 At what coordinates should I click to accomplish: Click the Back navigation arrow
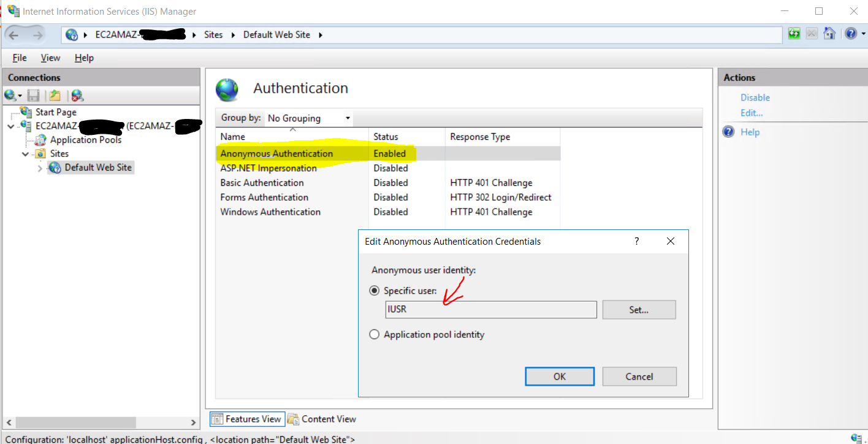[15, 35]
